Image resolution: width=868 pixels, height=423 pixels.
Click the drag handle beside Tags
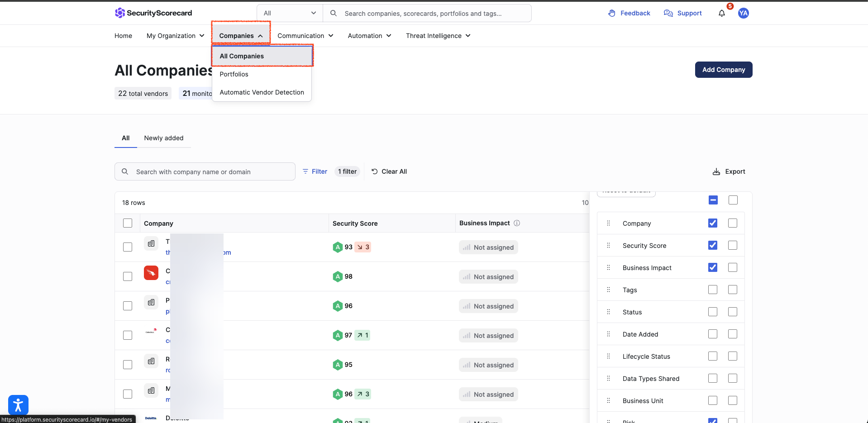click(608, 290)
